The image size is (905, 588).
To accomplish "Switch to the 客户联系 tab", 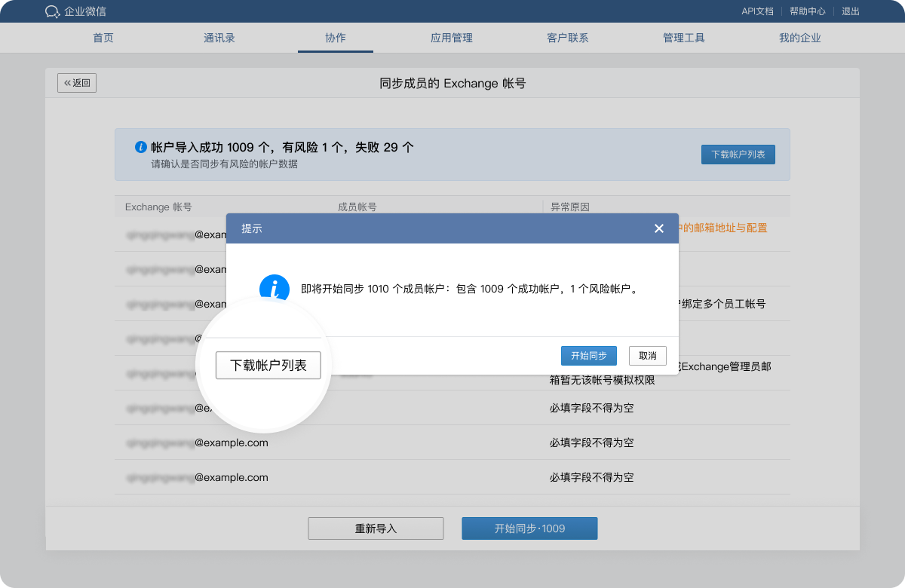I will point(568,38).
